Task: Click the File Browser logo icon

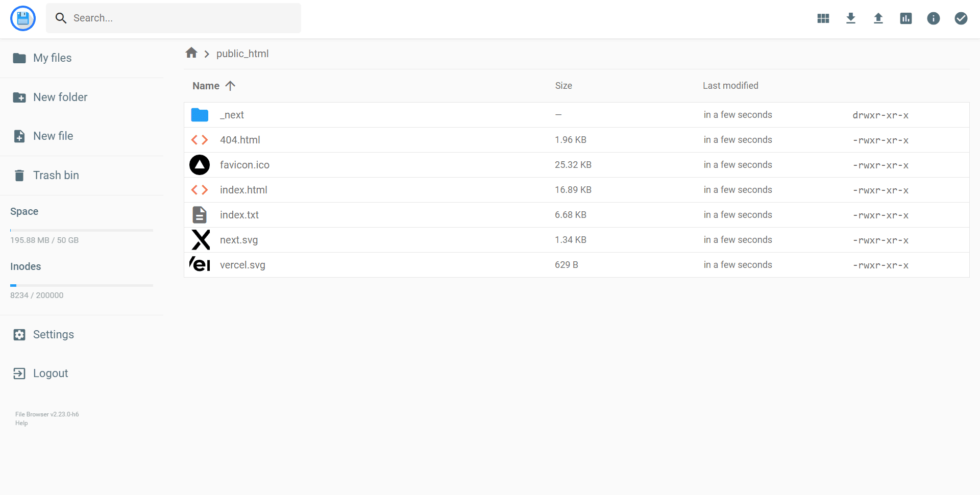Action: (x=23, y=19)
